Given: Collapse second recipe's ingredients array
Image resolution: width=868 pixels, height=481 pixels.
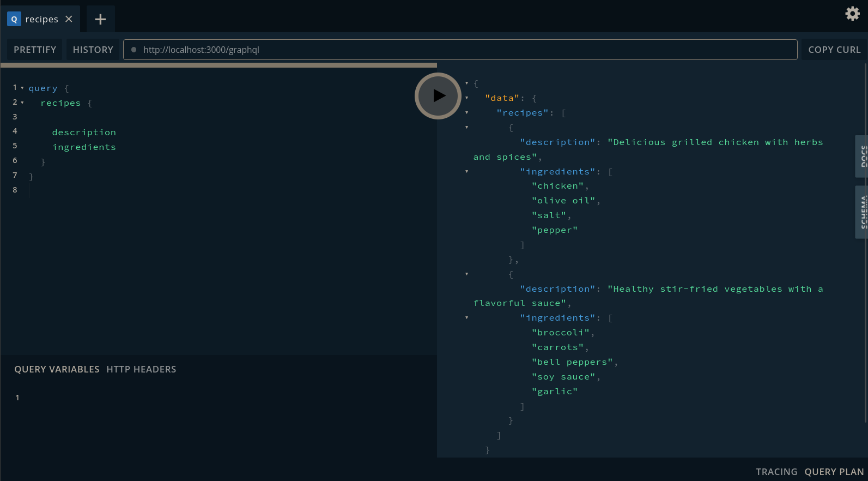Looking at the screenshot, I should tap(467, 318).
